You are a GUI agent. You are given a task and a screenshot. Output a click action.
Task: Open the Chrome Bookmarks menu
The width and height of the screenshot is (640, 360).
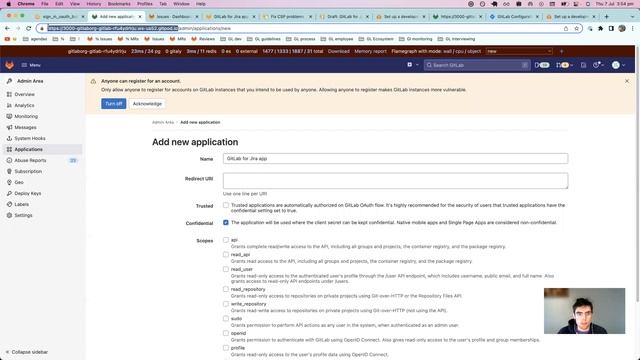(x=119, y=4)
